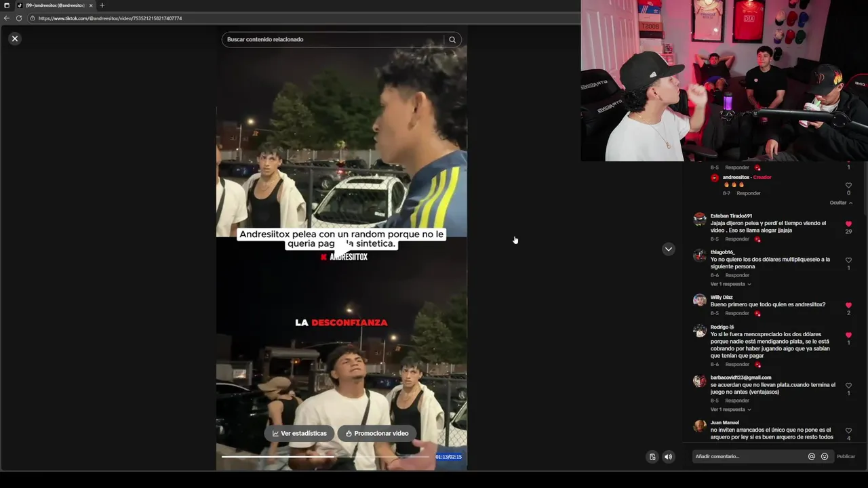Click the 'Publicar' comment button
The image size is (868, 488).
846,457
